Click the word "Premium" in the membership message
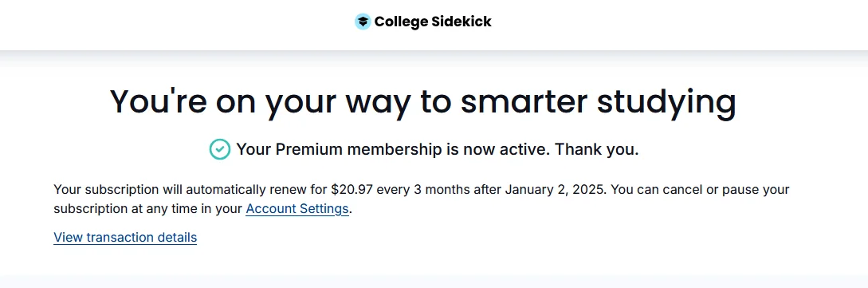Viewport: 868px width, 288px height. (308, 149)
